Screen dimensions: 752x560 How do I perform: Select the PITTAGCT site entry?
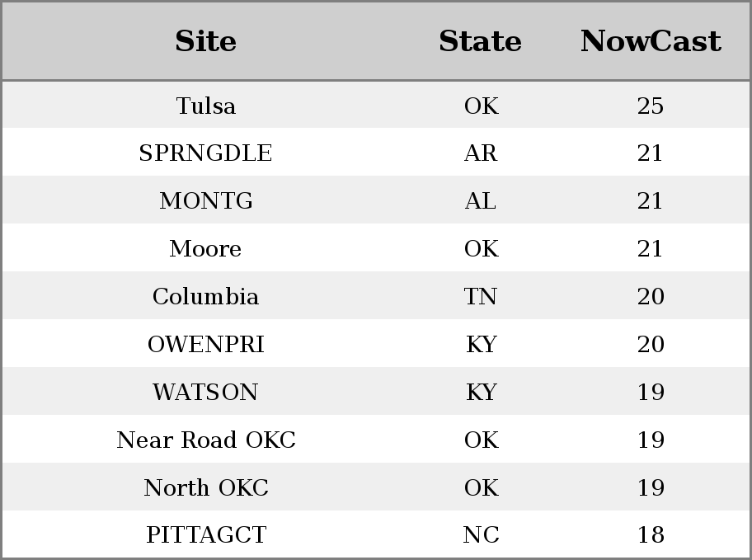(206, 534)
